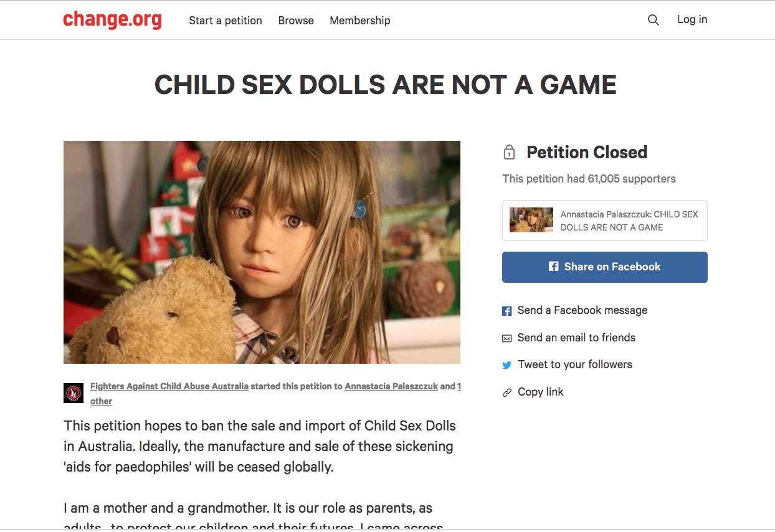This screenshot has height=532, width=775.
Task: Click the Copy link option
Action: 541,392
